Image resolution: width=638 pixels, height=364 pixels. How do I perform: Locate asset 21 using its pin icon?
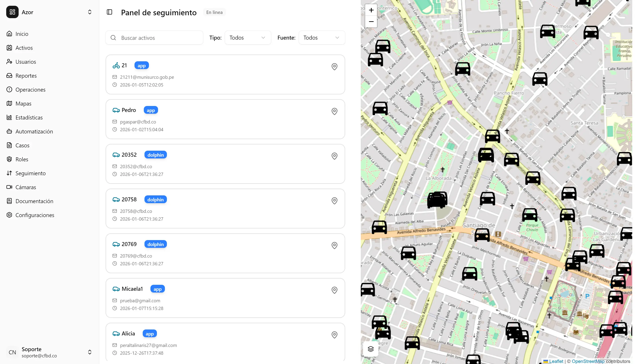coord(334,67)
